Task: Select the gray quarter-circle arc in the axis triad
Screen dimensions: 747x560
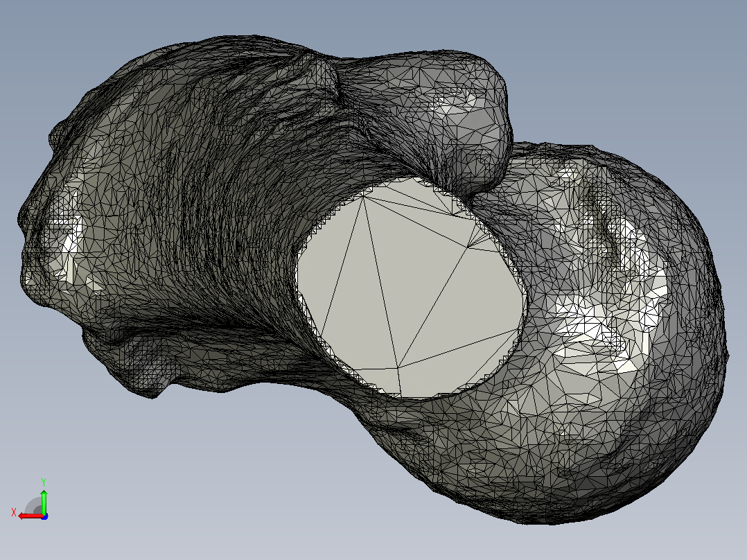Action: [33, 505]
